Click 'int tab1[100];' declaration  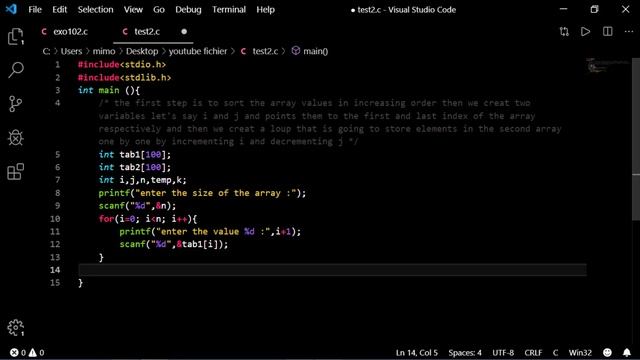pos(135,155)
